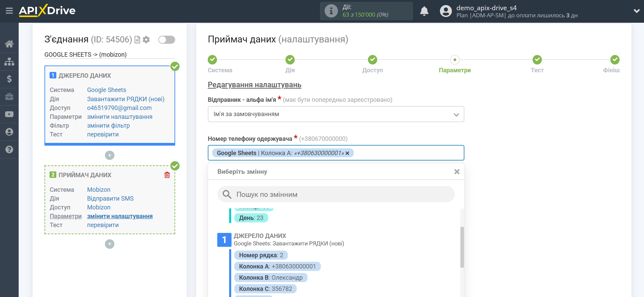
Task: Click receiver змінити налаштування link
Action: (x=120, y=216)
